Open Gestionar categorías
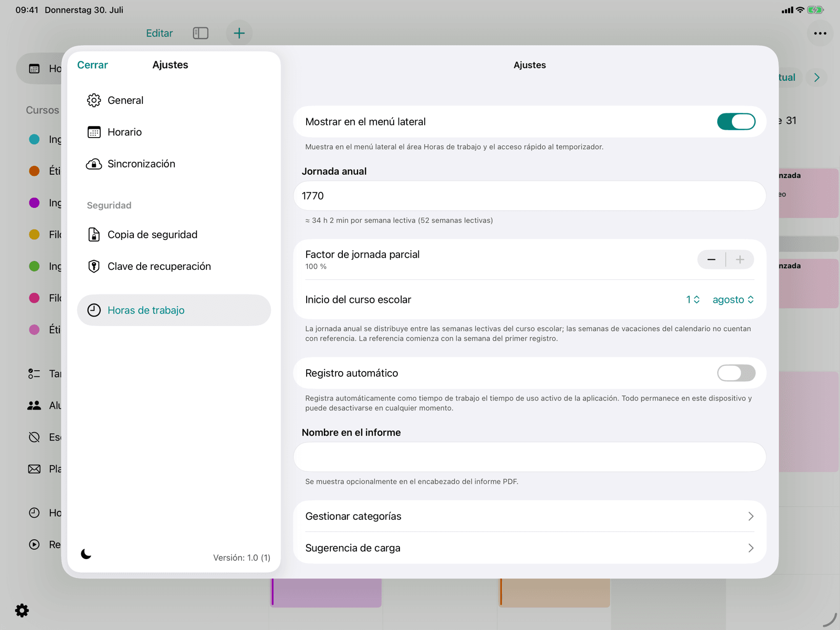Screen dimensions: 840x630 tap(530, 516)
